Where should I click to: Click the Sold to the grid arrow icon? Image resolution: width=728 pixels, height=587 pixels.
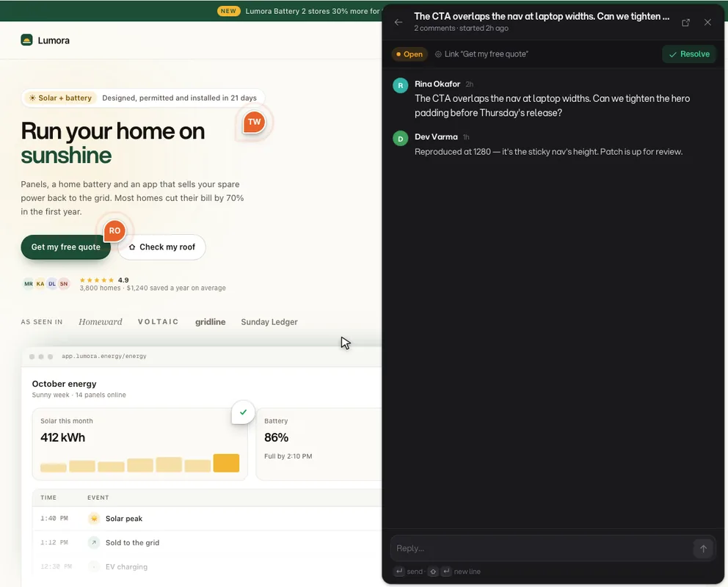pos(94,542)
